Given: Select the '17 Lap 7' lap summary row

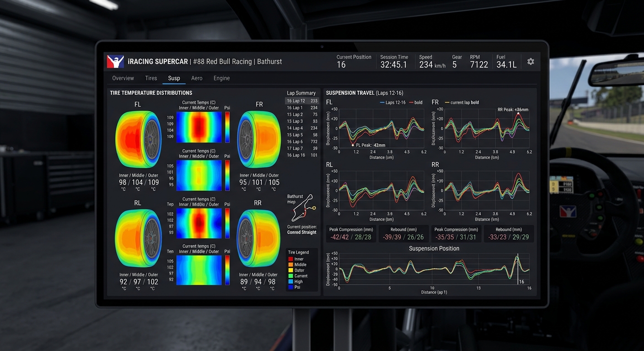Looking at the screenshot, I should pos(302,149).
